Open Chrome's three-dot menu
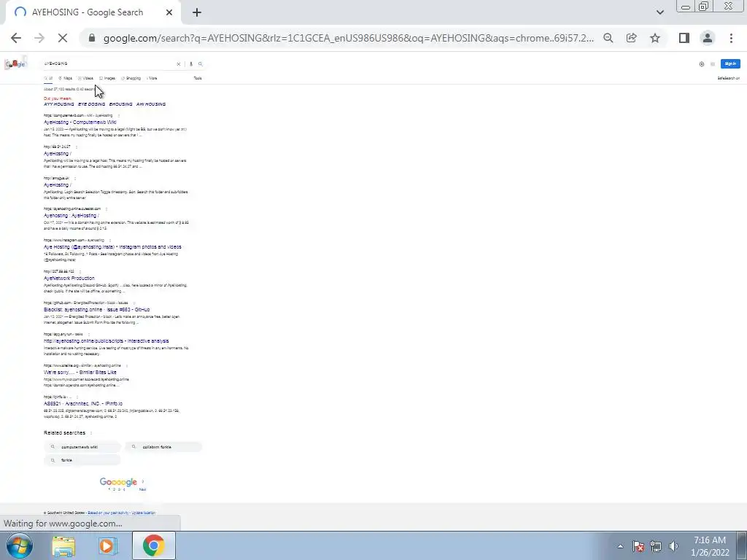Viewport: 747px width, 560px height. pyautogui.click(x=731, y=38)
